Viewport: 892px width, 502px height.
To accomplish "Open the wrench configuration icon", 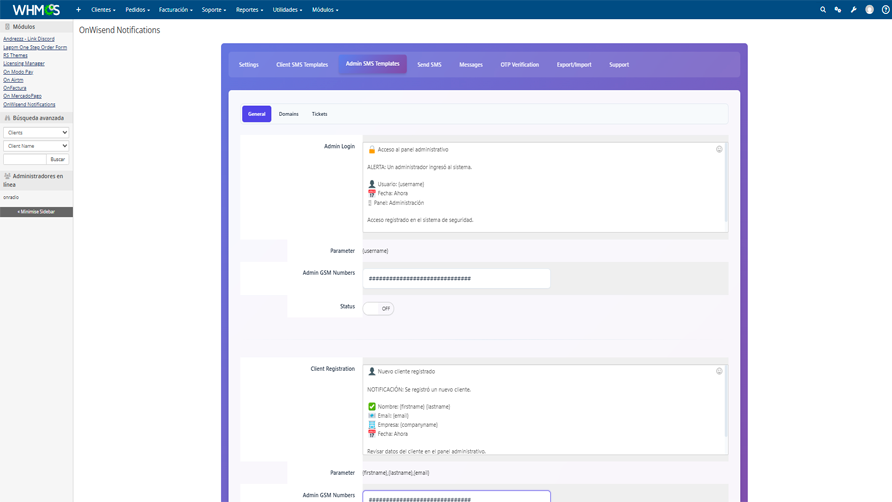I will click(x=853, y=10).
